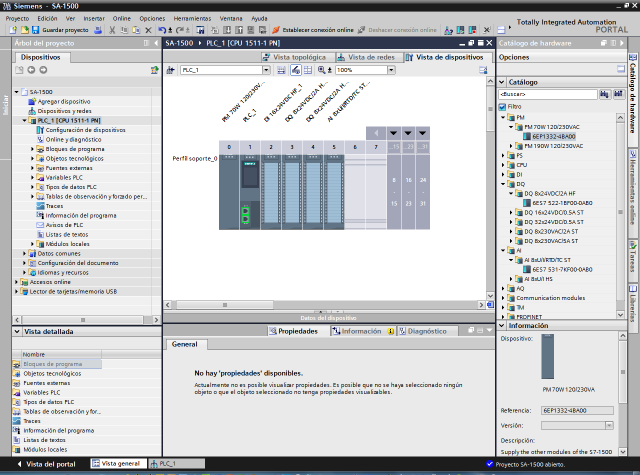Screen dimensions: 640x475
Task: Open the 100% zoom level dropdown
Action: click(391, 70)
